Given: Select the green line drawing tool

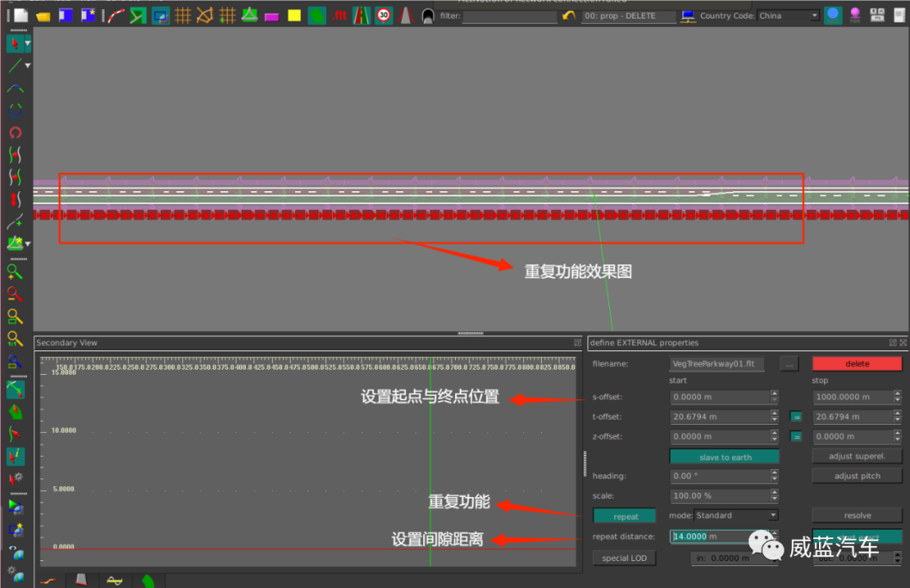Looking at the screenshot, I should (x=15, y=66).
